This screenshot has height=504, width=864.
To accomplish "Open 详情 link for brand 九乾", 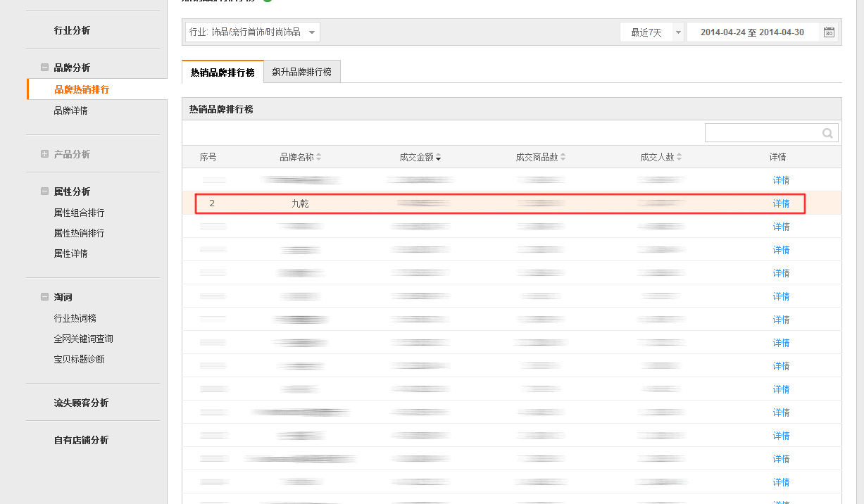I will coord(781,203).
